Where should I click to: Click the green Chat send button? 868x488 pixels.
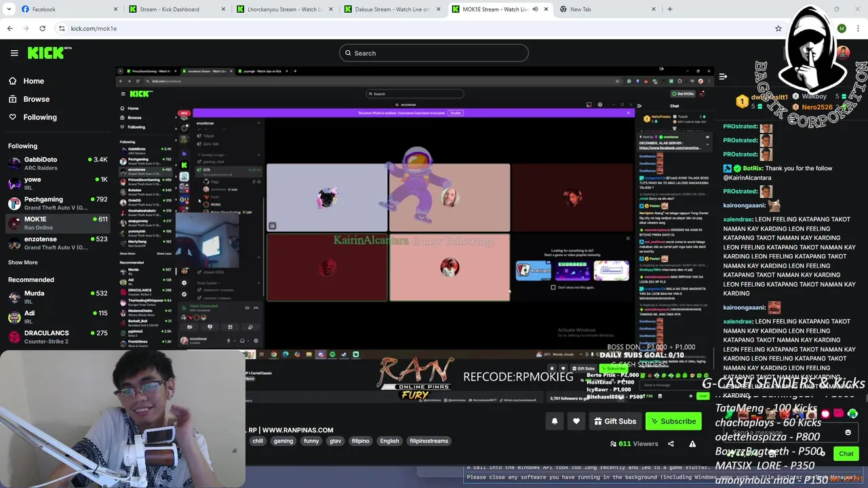[846, 453]
